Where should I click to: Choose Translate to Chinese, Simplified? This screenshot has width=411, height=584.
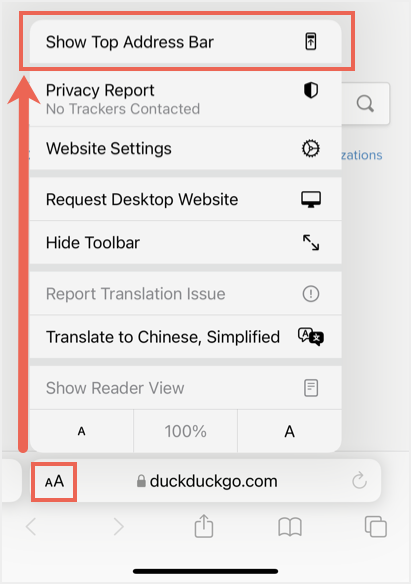click(185, 337)
